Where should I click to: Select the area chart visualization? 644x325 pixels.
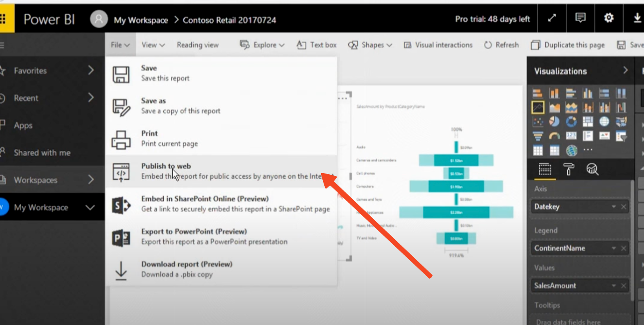click(x=554, y=107)
